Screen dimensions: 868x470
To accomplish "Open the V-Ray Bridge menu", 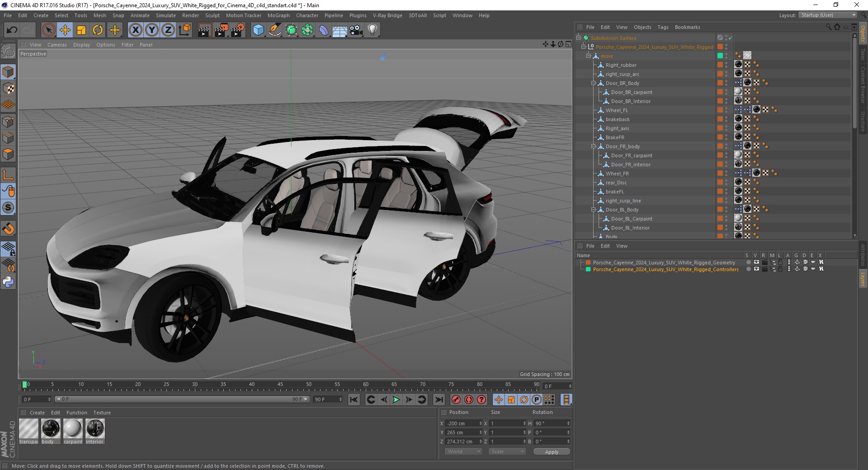I will pos(387,15).
